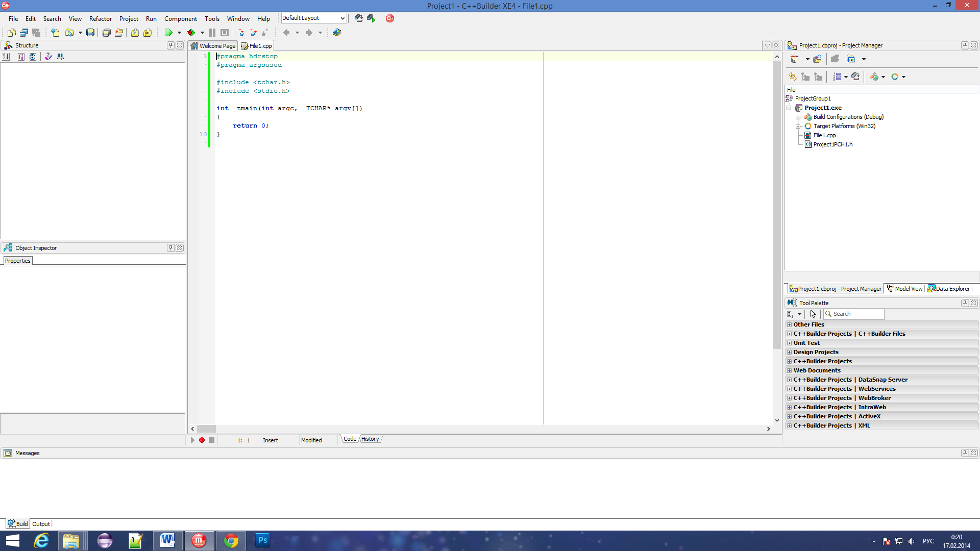Click the green Run button in toolbar
This screenshot has height=551, width=980.
coord(168,33)
